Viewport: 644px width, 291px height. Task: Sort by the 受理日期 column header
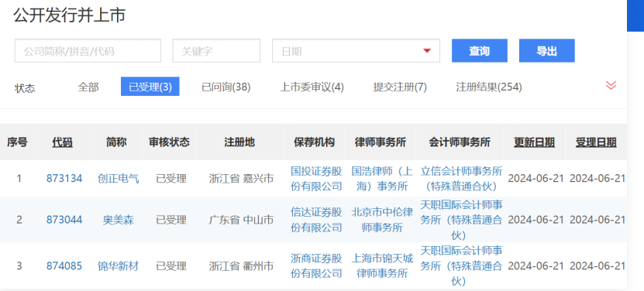click(x=596, y=142)
